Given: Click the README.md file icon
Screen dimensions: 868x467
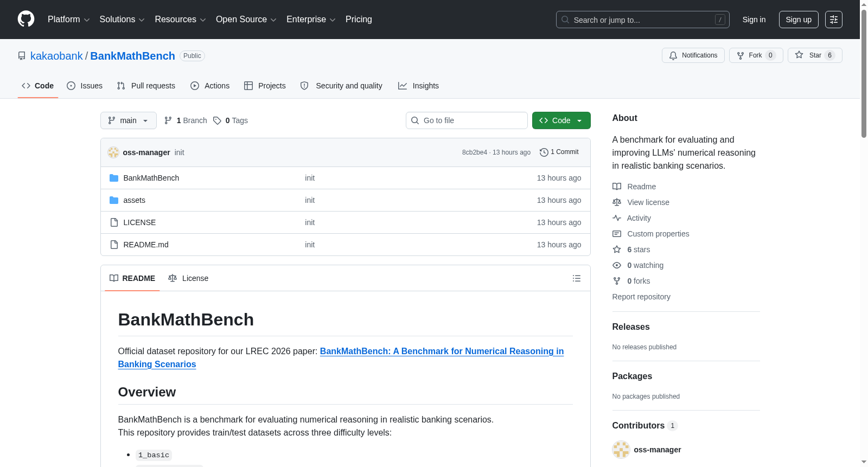Looking at the screenshot, I should coord(114,245).
